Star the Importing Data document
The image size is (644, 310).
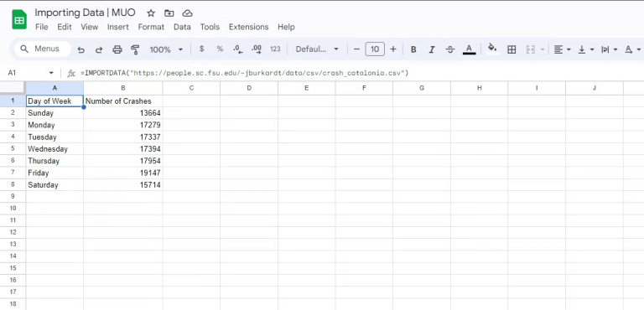tap(151, 13)
